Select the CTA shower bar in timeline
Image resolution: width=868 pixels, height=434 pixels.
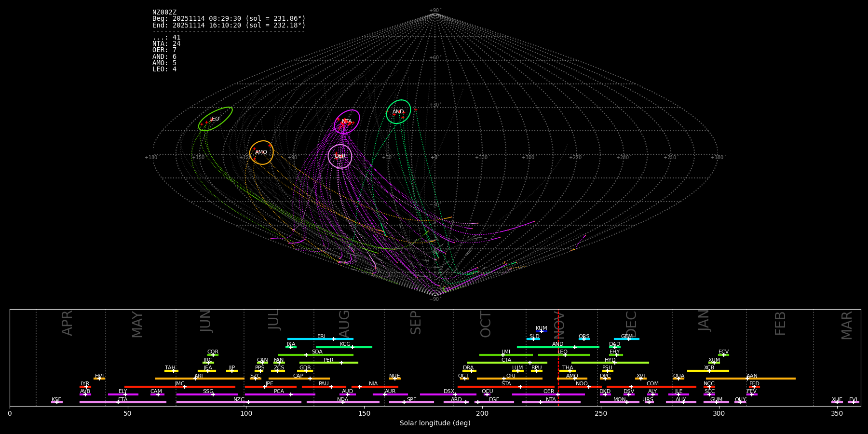tap(507, 363)
